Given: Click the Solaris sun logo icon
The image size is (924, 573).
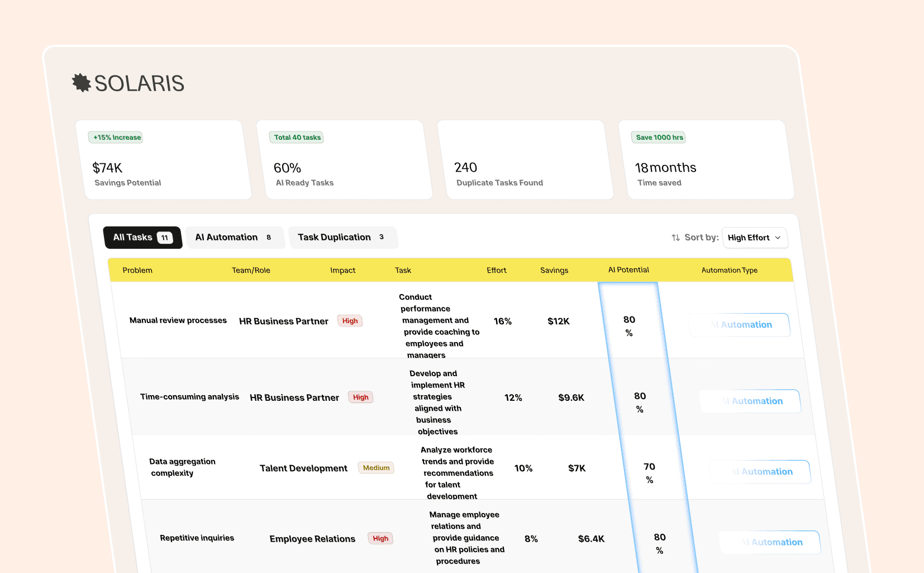Looking at the screenshot, I should click(x=82, y=83).
